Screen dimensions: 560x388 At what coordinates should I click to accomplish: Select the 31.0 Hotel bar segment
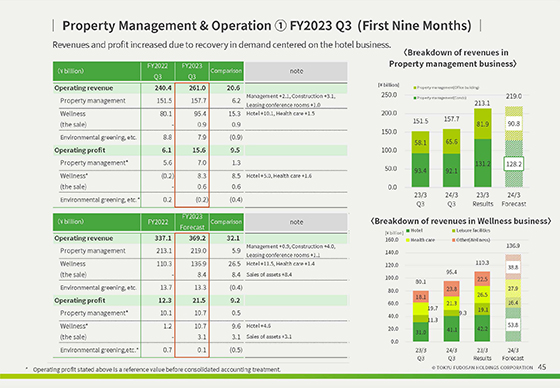coord(421,333)
